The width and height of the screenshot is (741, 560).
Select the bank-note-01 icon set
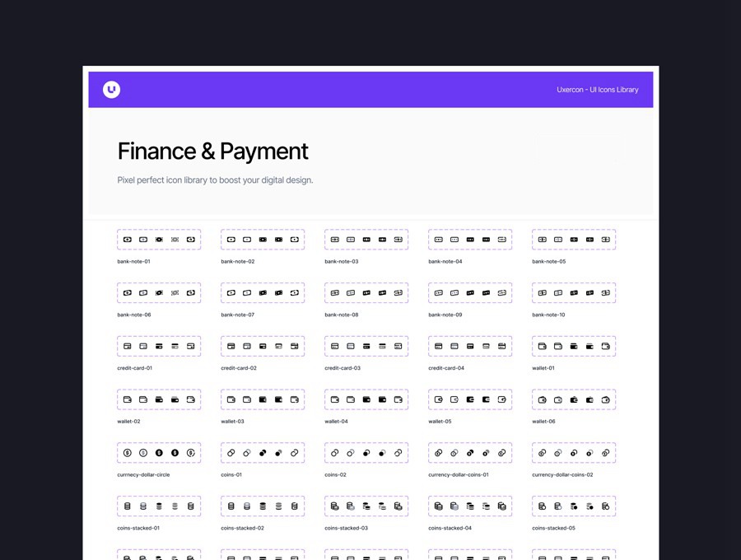coord(158,239)
